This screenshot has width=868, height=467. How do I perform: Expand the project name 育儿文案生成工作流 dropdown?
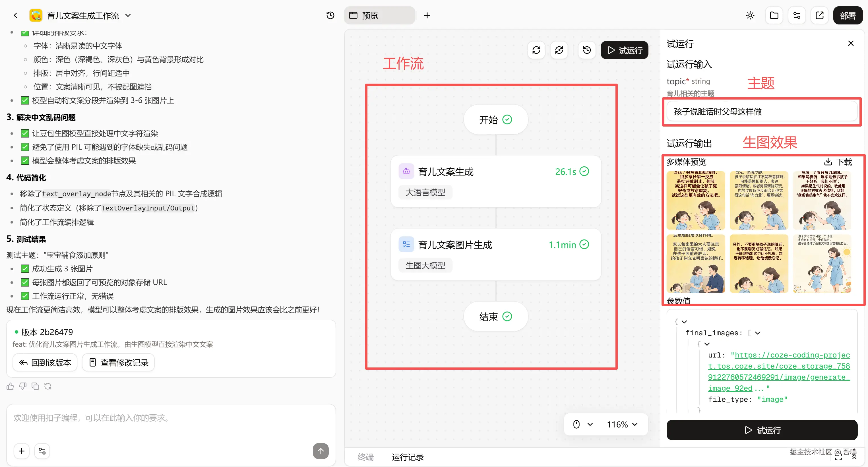point(128,15)
